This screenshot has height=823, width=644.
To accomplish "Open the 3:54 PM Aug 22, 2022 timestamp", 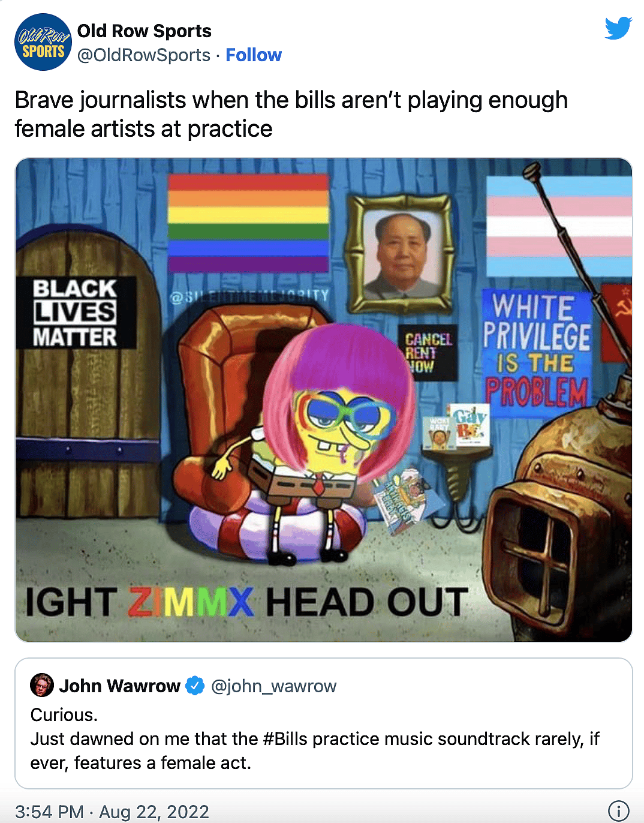I will (x=112, y=812).
